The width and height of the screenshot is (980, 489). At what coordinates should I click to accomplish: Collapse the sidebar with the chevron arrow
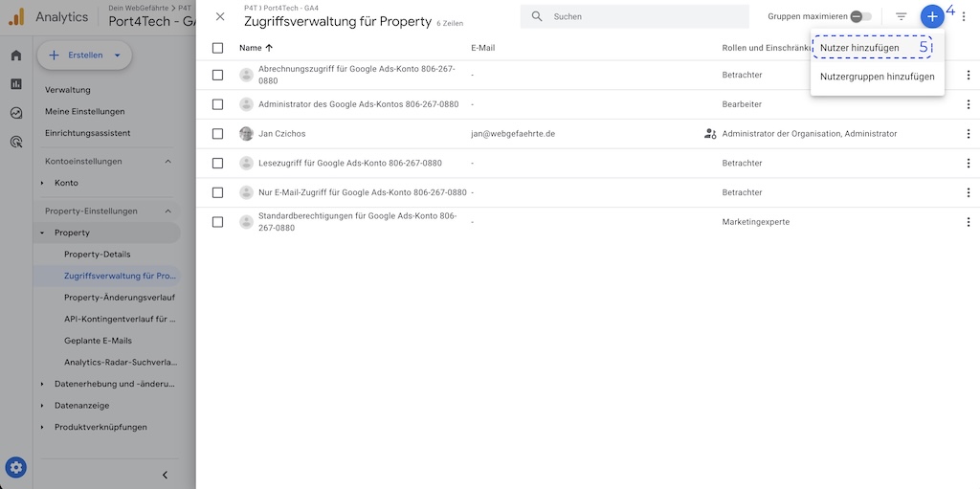pos(165,475)
